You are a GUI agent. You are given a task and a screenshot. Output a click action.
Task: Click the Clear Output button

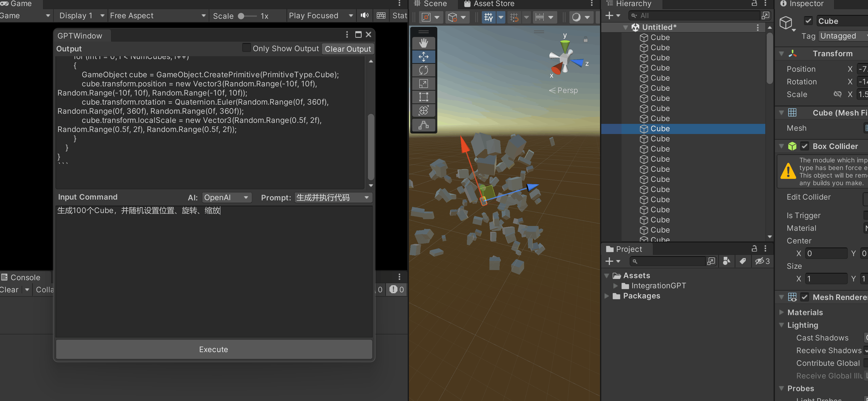[347, 49]
